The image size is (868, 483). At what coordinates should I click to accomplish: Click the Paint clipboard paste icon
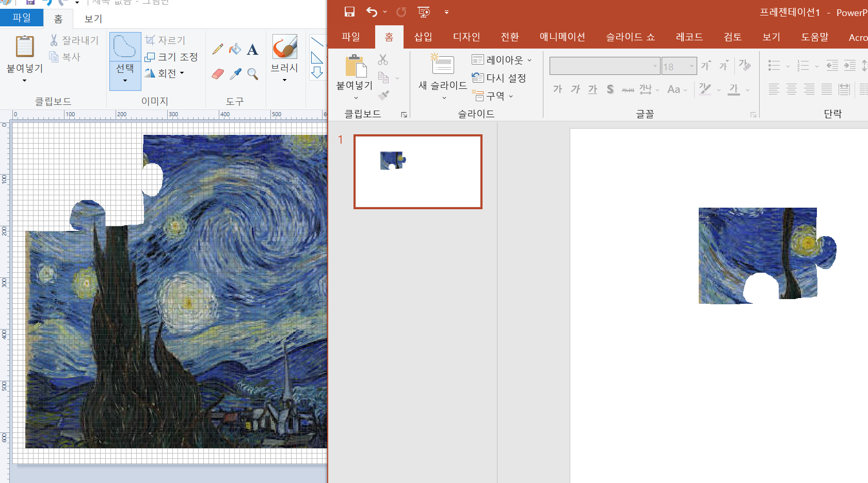25,46
